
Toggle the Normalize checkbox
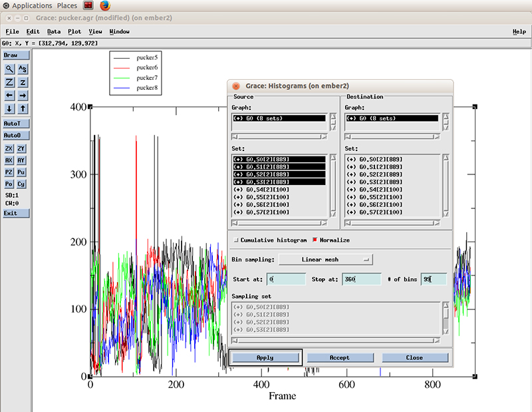click(315, 240)
